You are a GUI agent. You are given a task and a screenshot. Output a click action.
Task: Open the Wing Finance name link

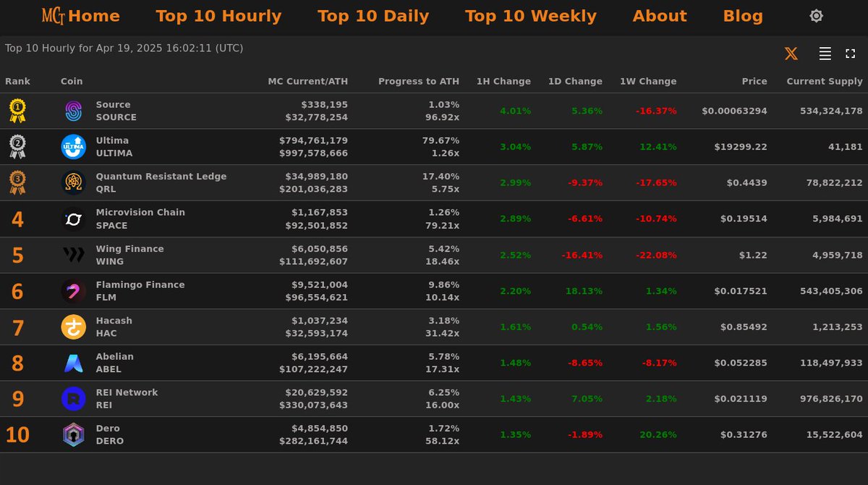pos(130,249)
